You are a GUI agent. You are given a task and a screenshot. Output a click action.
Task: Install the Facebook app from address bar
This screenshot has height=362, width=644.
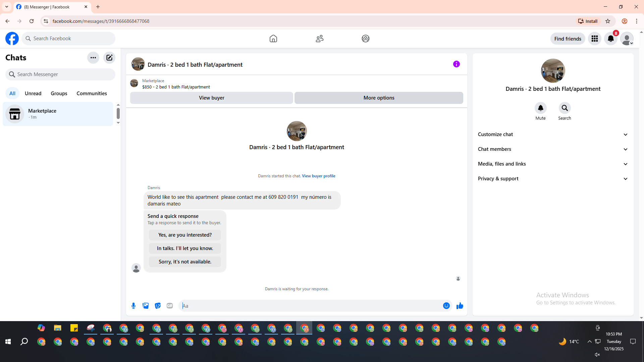588,21
